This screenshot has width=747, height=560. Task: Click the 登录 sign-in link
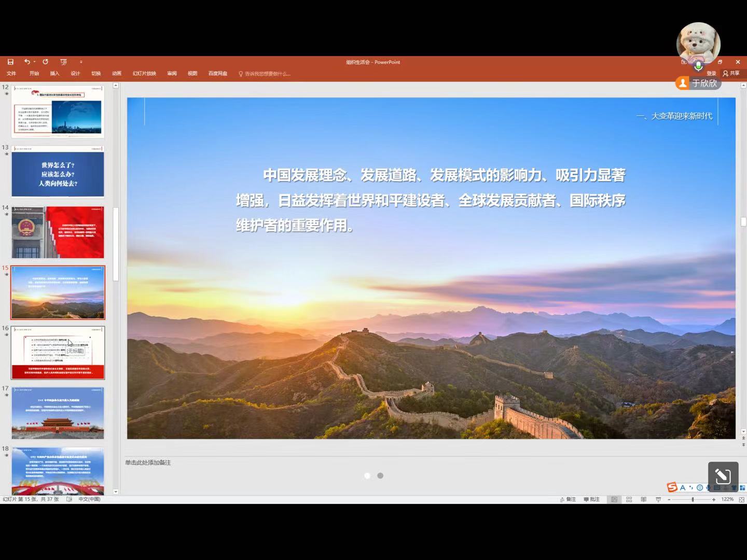711,74
